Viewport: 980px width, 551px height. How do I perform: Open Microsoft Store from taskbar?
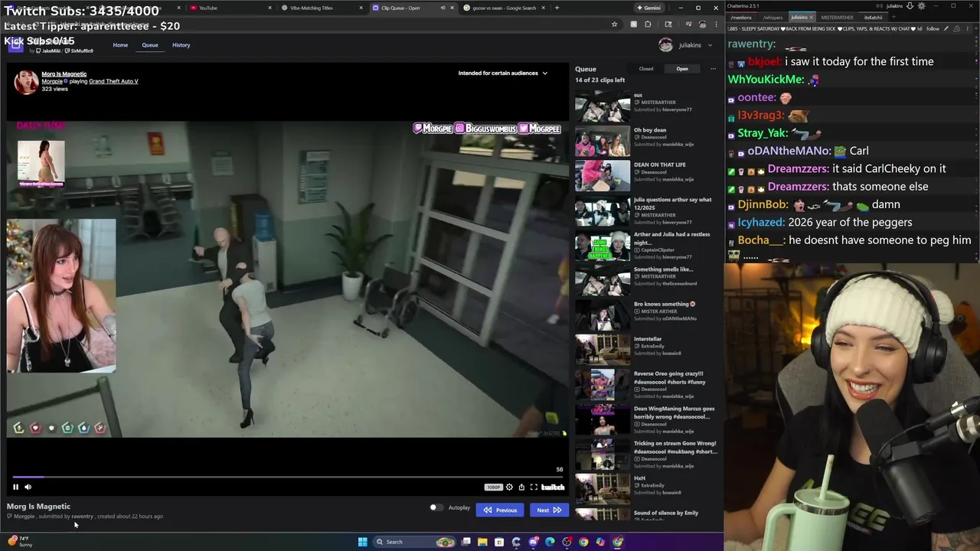point(499,542)
